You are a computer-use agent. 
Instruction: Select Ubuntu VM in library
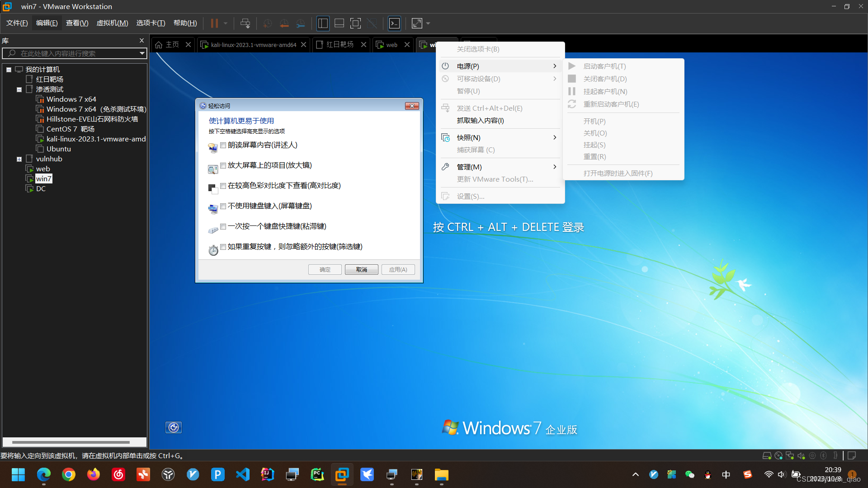click(58, 149)
